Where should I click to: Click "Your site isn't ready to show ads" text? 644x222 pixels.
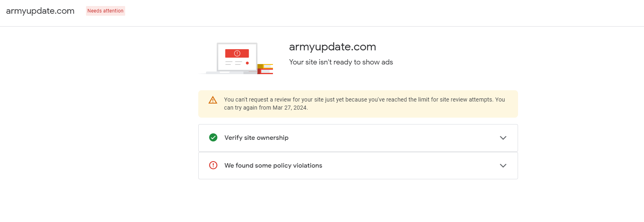[341, 62]
